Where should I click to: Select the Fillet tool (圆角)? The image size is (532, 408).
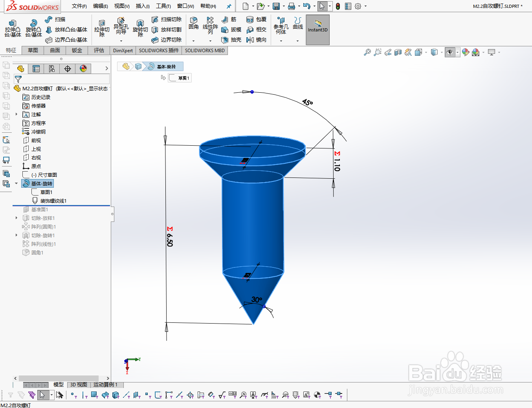point(194,24)
